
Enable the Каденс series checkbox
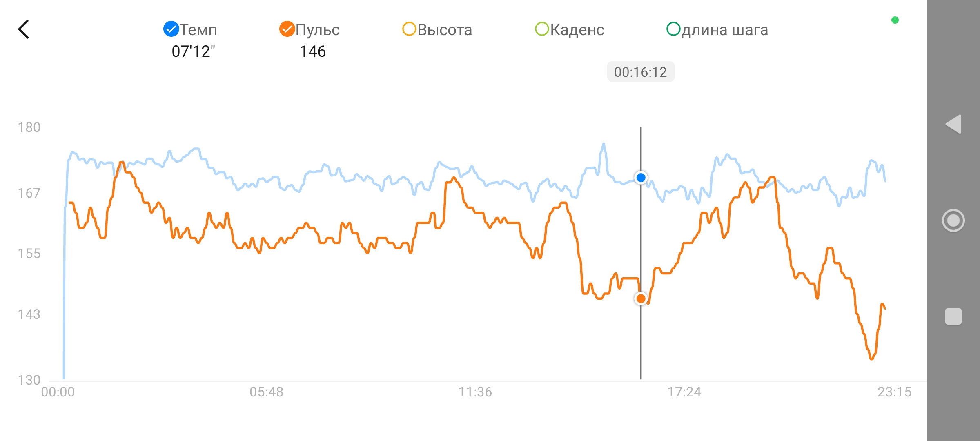(x=542, y=29)
